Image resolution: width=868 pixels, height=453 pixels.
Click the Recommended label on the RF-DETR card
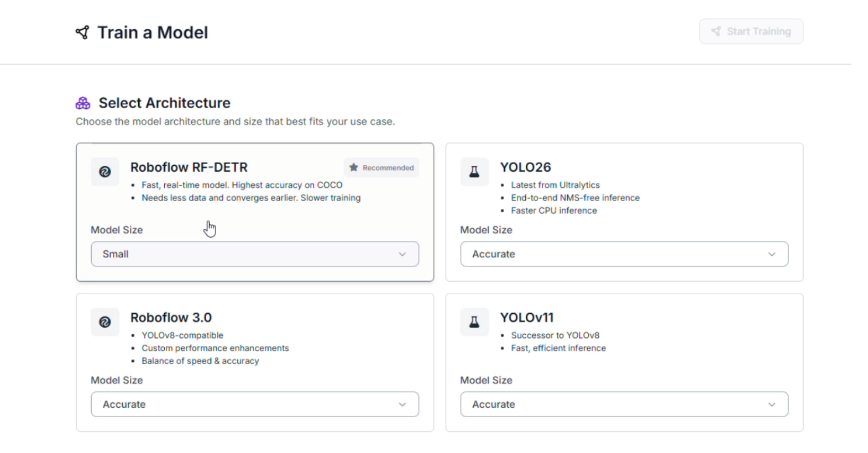(388, 167)
